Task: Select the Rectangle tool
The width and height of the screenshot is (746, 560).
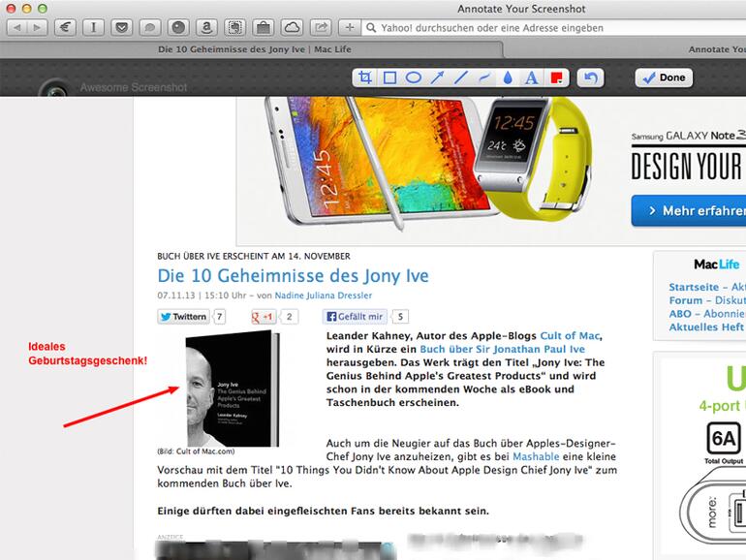Action: click(x=389, y=78)
